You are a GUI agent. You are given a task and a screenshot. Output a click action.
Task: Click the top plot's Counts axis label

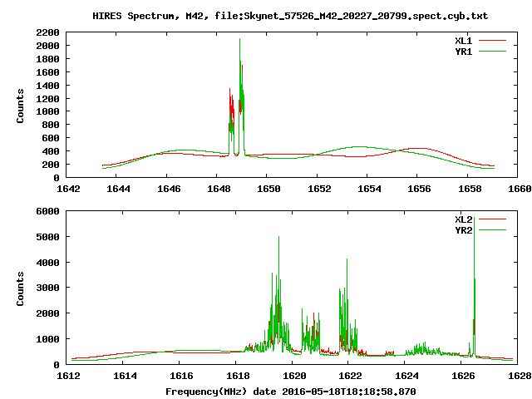pos(21,105)
